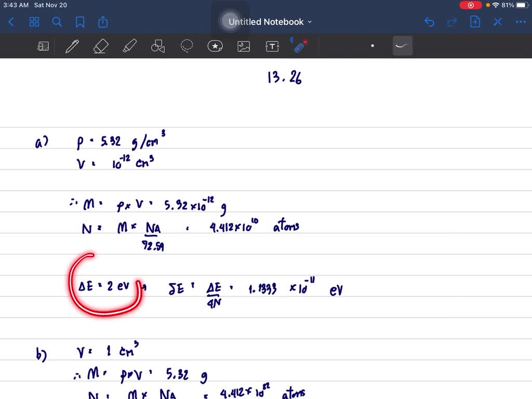Screen dimensions: 532x399
Task: Insert an image with the photo tool
Action: 244,46
